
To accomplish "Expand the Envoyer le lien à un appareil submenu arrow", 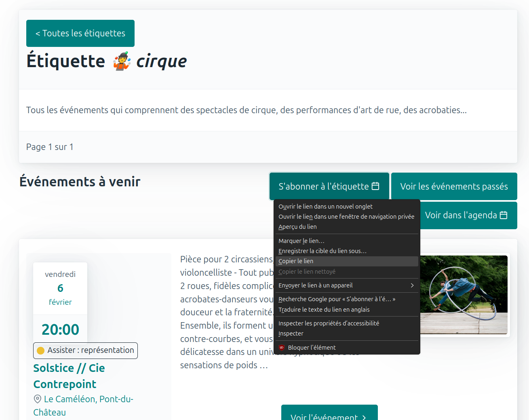I will [x=412, y=285].
